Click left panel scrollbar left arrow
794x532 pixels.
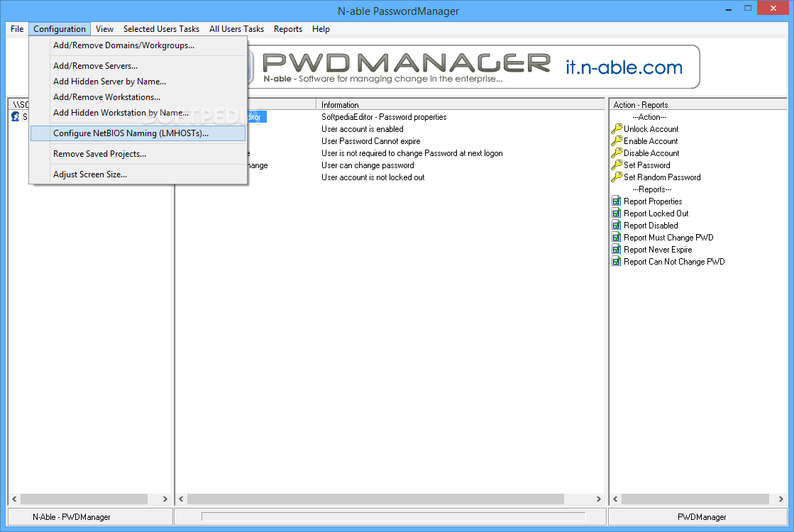(14, 499)
